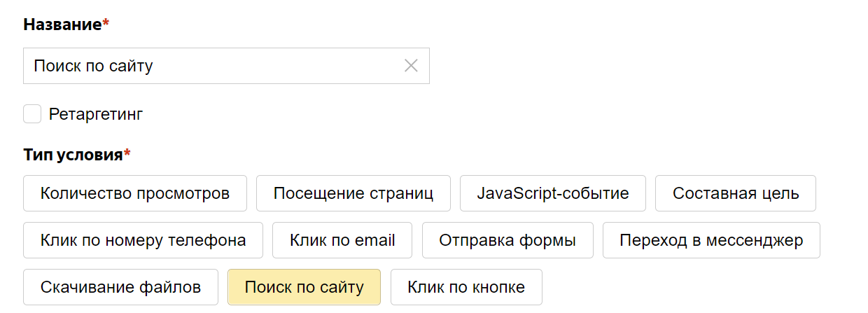Clear the Название field with the X icon

411,66
